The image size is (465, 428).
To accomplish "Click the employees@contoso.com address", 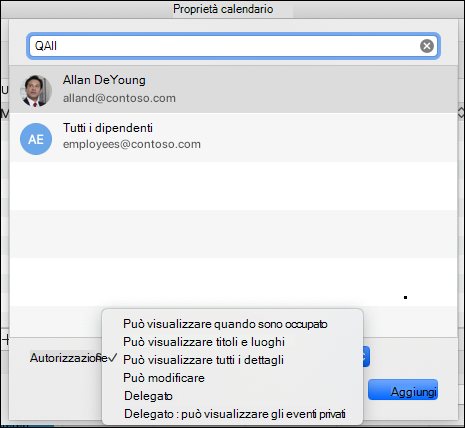I will [x=132, y=144].
